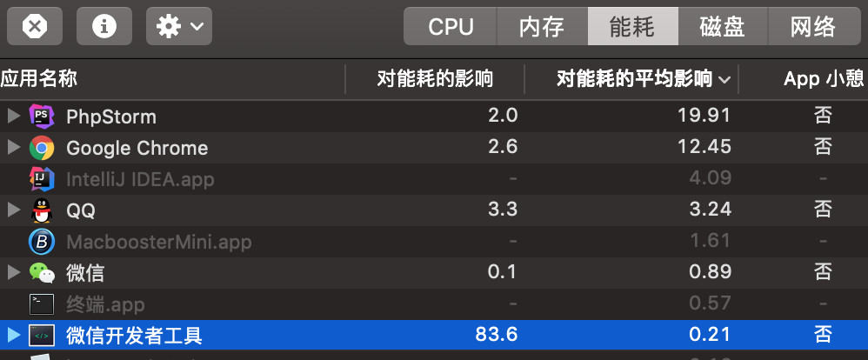Open the gear actions dropdown menu
The width and height of the screenshot is (868, 360).
(x=179, y=26)
